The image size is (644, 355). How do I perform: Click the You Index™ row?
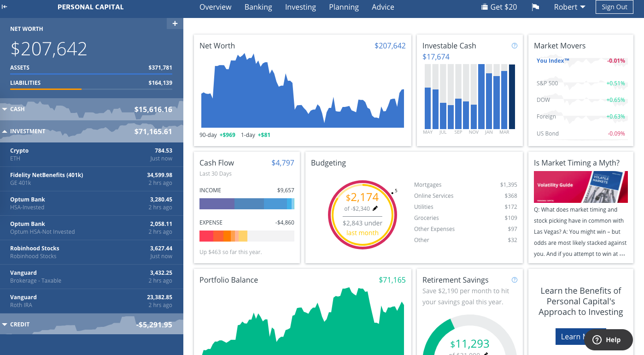[580, 61]
